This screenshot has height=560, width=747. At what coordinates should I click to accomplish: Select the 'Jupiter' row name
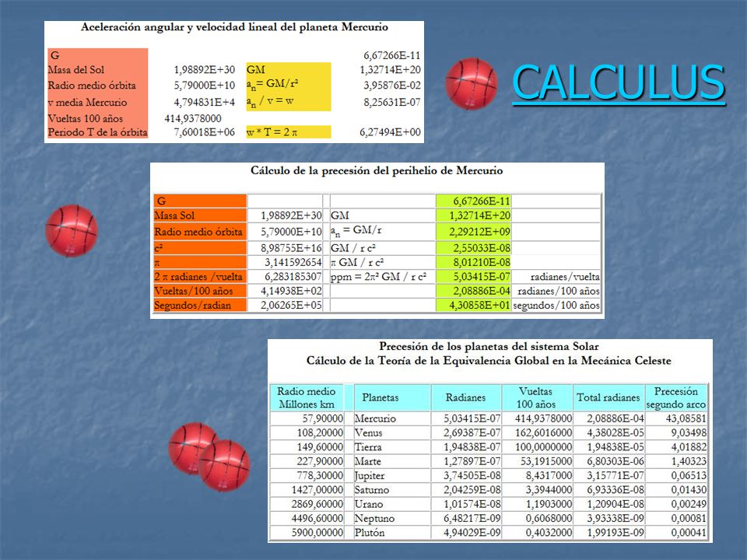[369, 475]
